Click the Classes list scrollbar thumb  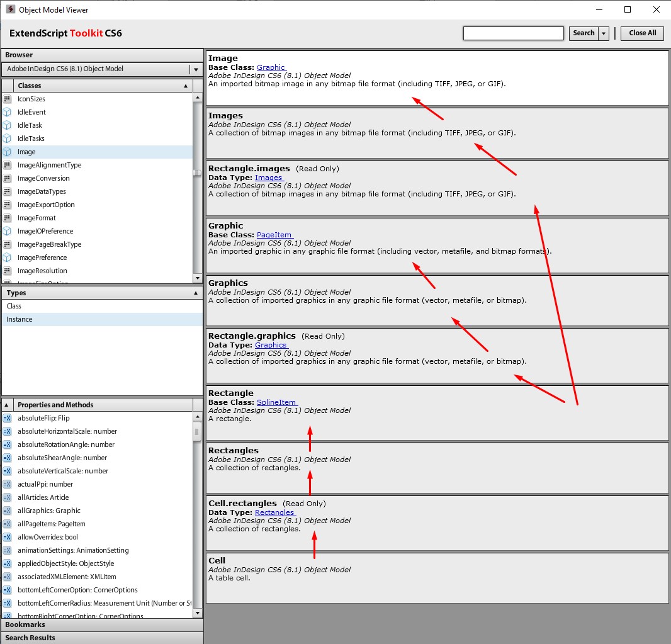(x=197, y=173)
